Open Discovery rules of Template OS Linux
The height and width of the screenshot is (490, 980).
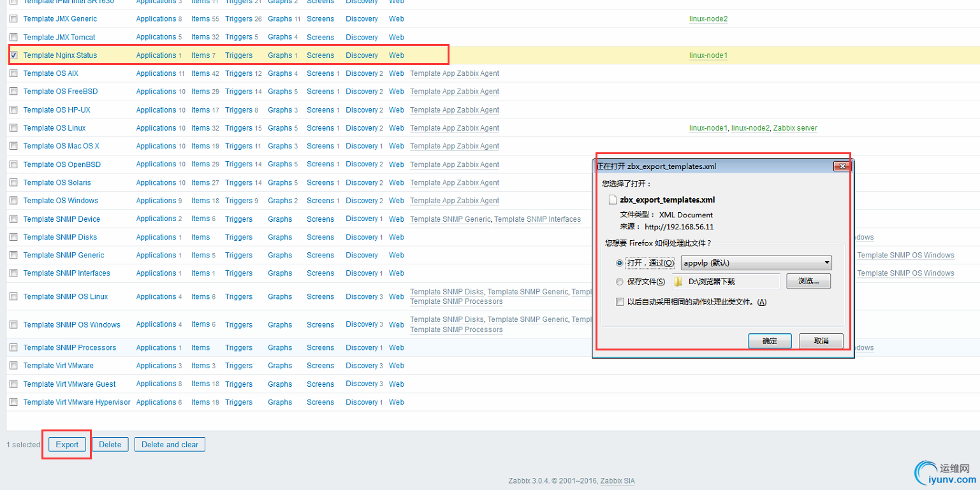point(362,128)
